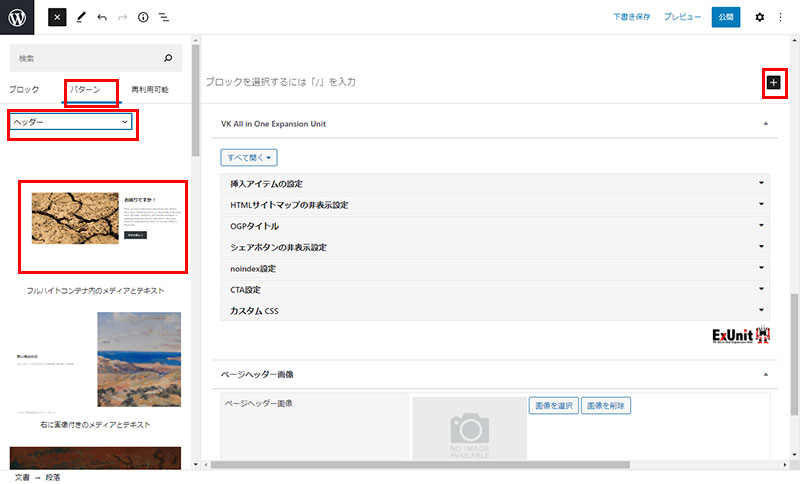Expand the OGPタイトル section

point(495,226)
